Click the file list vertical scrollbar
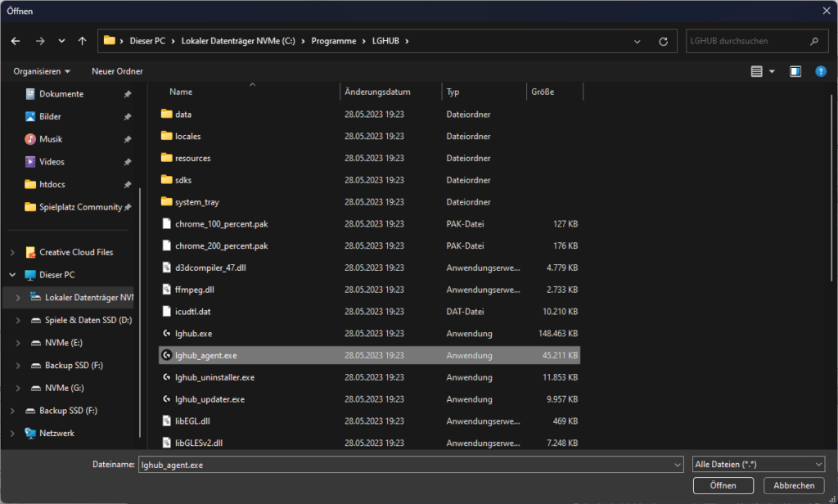Image resolution: width=838 pixels, height=504 pixels. point(831,187)
